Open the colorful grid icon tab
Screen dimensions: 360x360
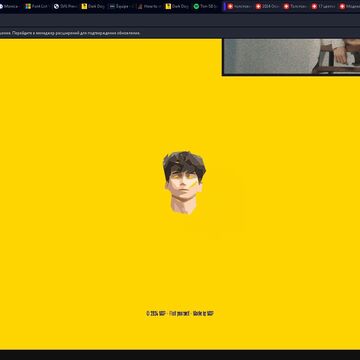coord(37,6)
